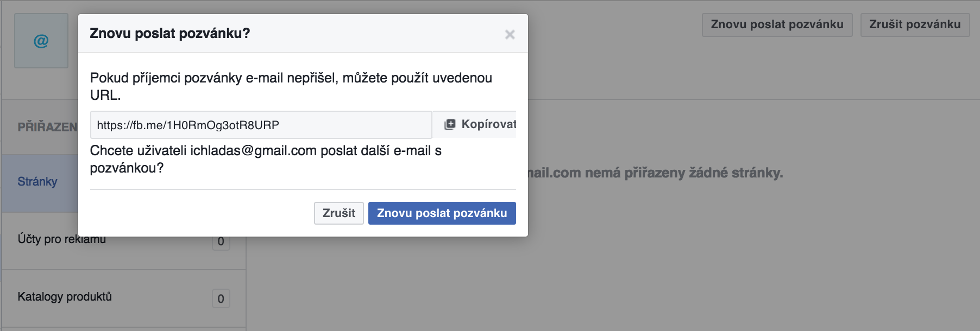
Task: Confirm with blue Znovu poslat pozvánku button
Action: point(442,213)
